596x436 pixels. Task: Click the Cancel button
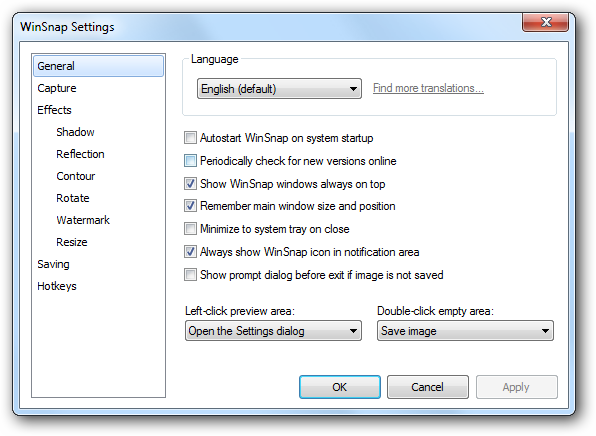(428, 387)
